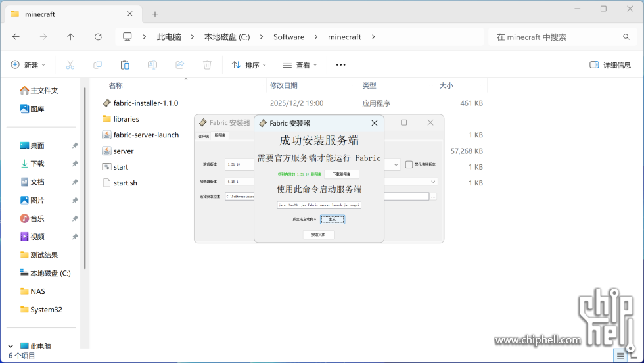644x363 pixels.
Task: Click the 生成 generate script button
Action: click(332, 219)
